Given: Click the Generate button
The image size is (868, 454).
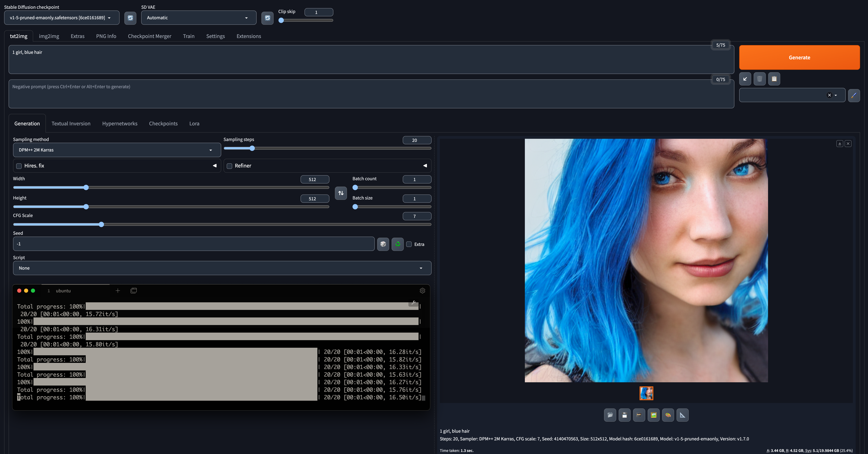Looking at the screenshot, I should (799, 57).
